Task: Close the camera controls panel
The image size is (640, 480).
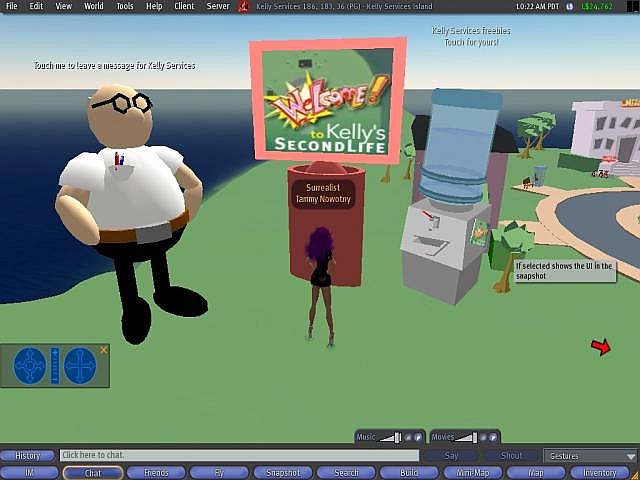Action: (x=104, y=350)
